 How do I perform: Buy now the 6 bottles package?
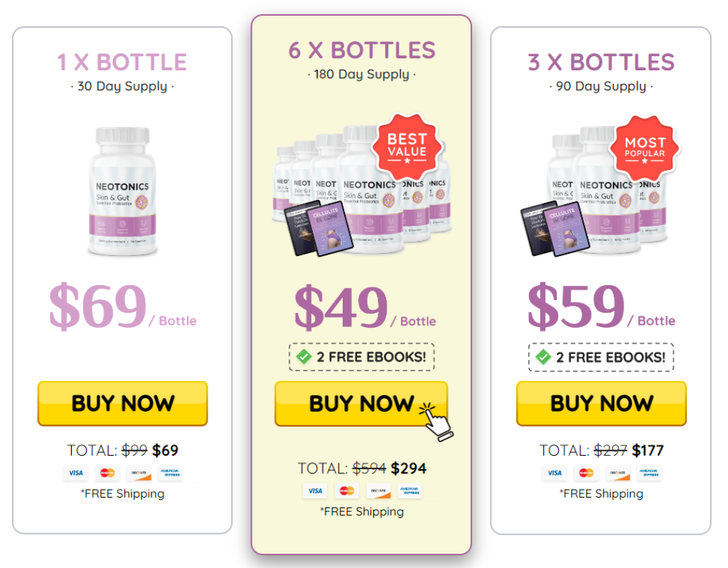click(361, 404)
